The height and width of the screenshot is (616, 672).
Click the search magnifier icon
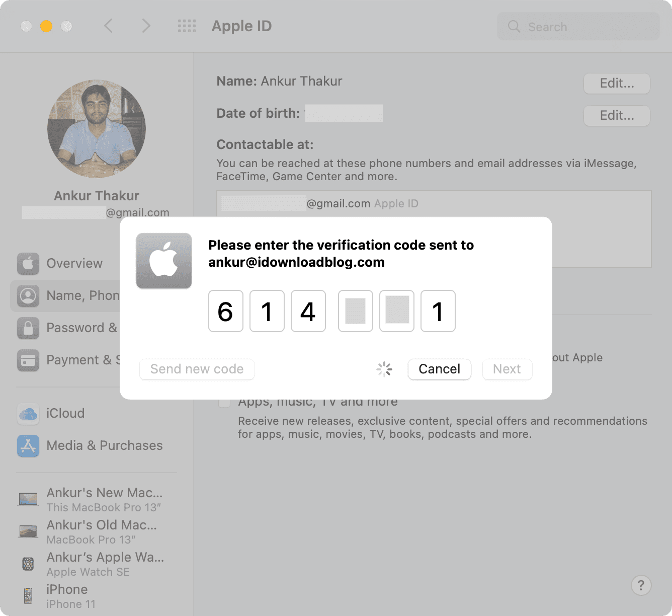click(x=514, y=27)
